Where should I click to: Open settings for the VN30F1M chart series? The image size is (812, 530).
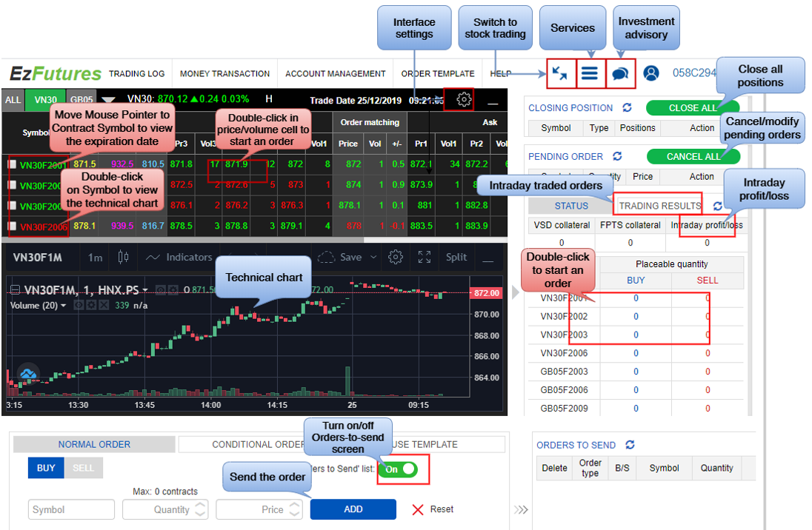click(x=173, y=290)
